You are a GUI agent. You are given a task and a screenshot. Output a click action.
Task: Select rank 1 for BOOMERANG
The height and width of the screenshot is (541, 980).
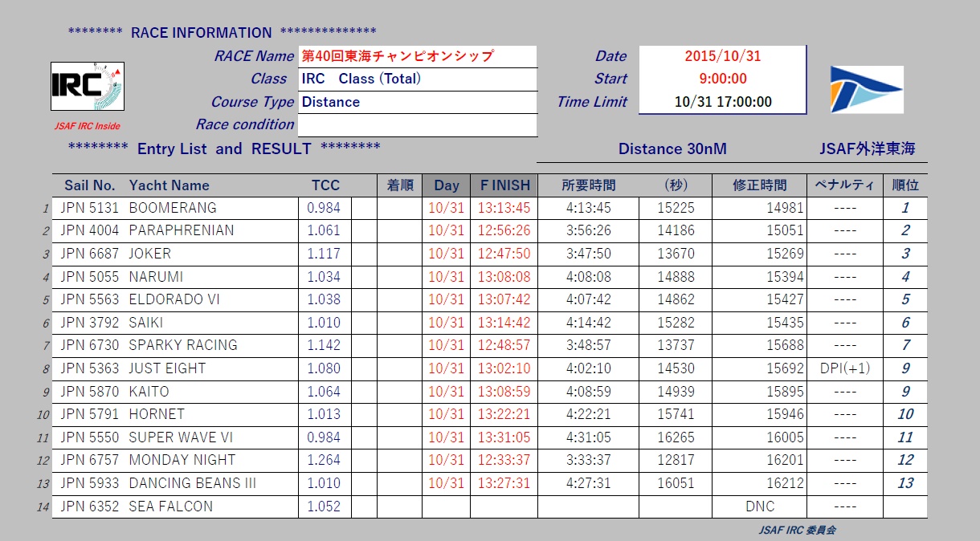point(905,208)
